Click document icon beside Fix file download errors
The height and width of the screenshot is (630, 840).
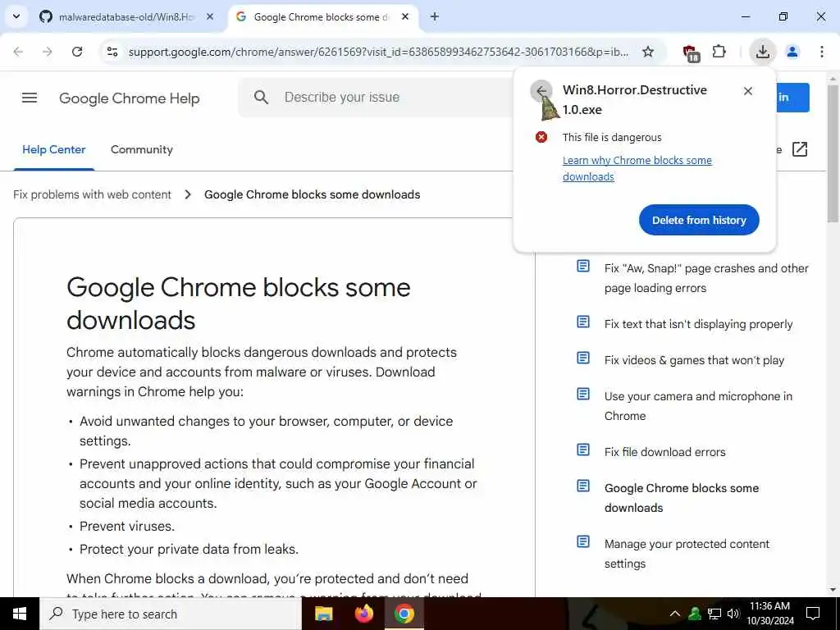pos(583,450)
